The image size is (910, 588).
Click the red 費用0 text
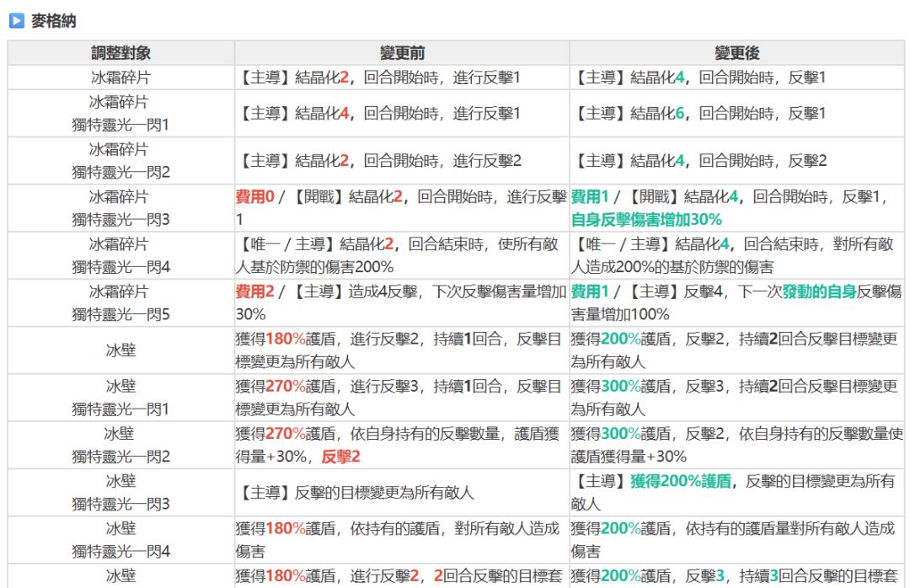[254, 197]
